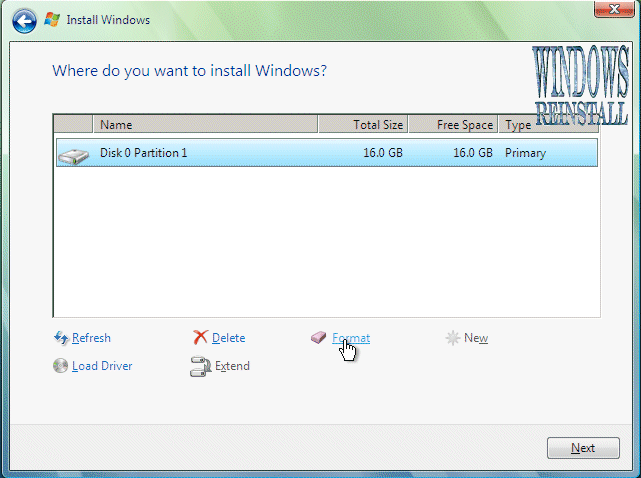The image size is (641, 478).
Task: Click the blue back arrow button
Action: tap(25, 19)
